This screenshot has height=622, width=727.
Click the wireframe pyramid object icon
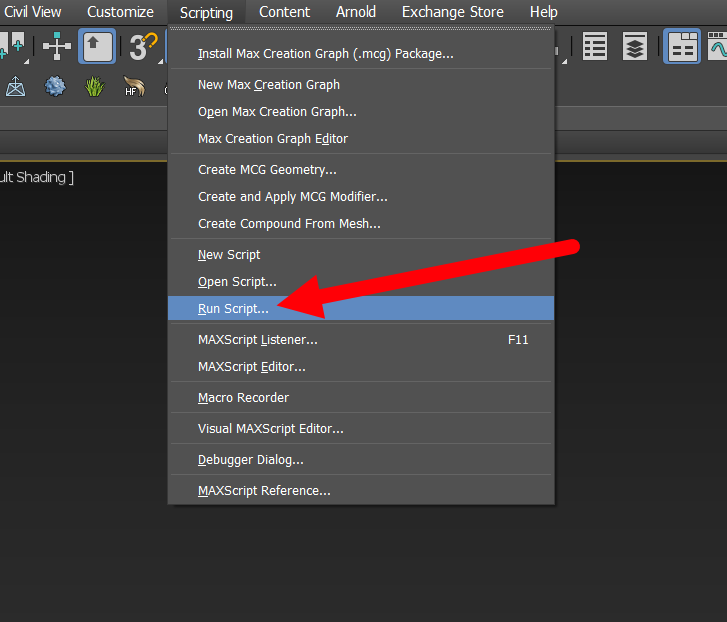coord(15,87)
